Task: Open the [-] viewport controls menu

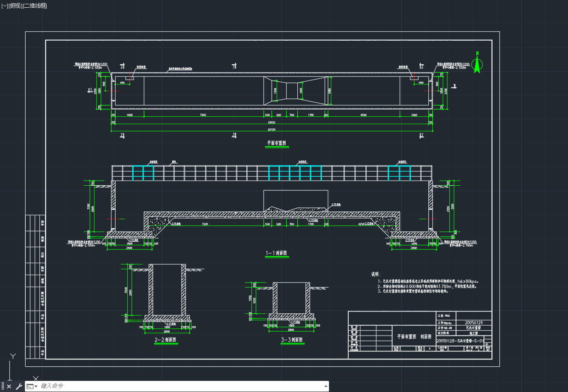Action: click(x=5, y=6)
